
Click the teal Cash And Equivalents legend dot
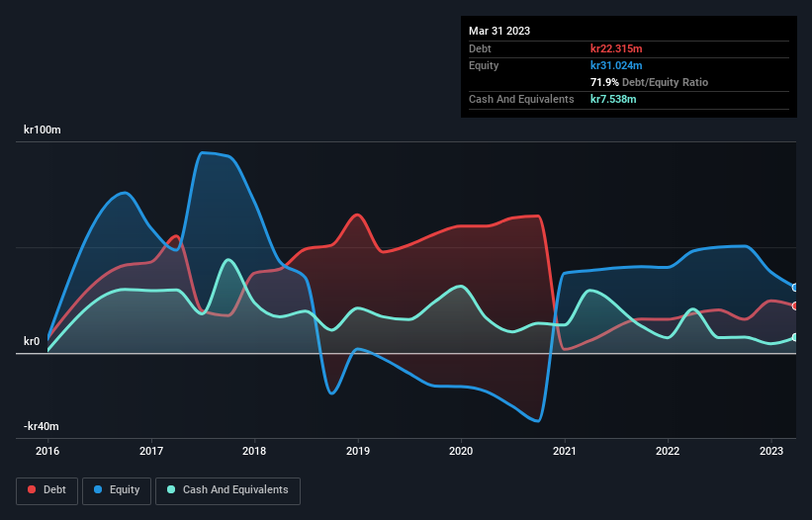click(x=171, y=489)
